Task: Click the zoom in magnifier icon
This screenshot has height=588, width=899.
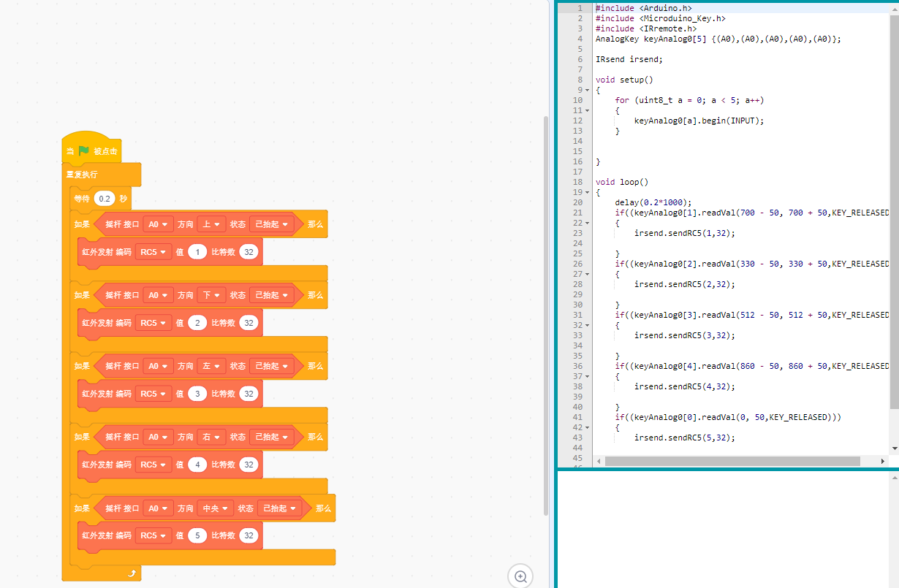Action: point(521,576)
